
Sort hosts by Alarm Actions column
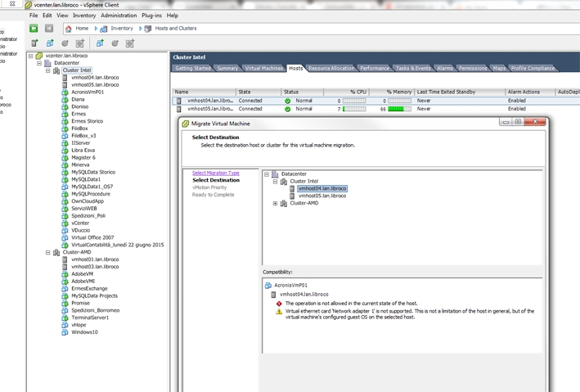[530, 92]
